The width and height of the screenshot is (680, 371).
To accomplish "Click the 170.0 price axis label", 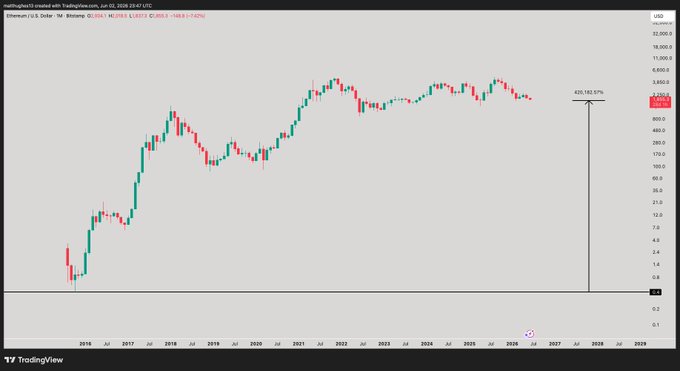I will (x=659, y=154).
